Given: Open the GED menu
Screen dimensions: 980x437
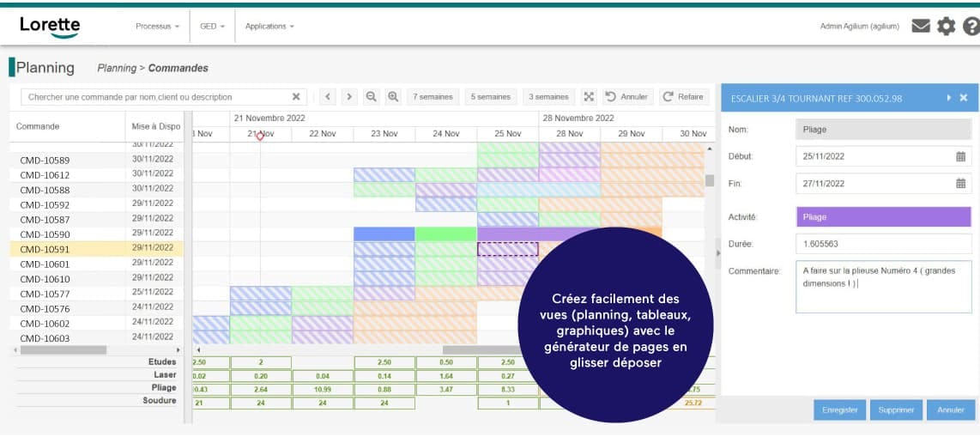Looking at the screenshot, I should pos(213,27).
